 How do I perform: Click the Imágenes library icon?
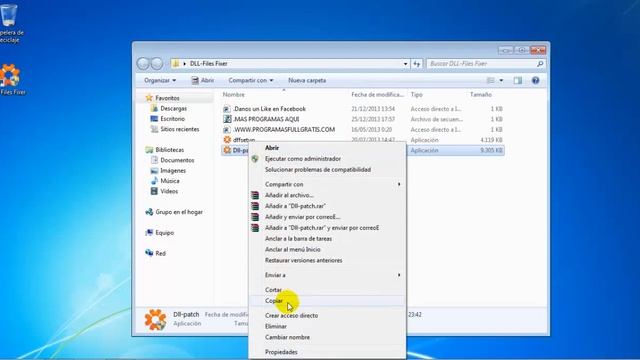[x=154, y=171]
